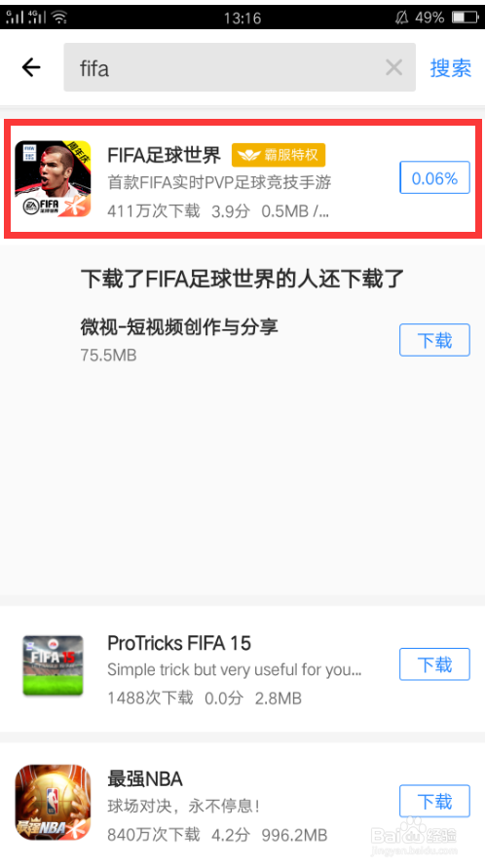
Task: Download ProTricks FIFA 15
Action: pos(434,663)
